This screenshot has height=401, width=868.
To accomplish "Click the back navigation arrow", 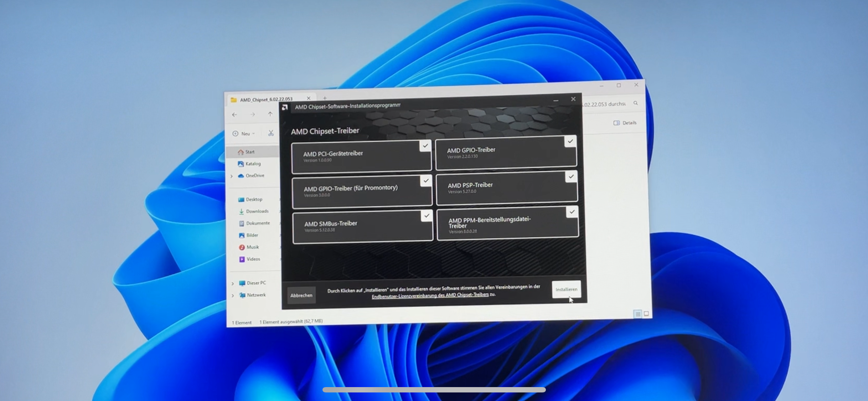I will pyautogui.click(x=234, y=115).
